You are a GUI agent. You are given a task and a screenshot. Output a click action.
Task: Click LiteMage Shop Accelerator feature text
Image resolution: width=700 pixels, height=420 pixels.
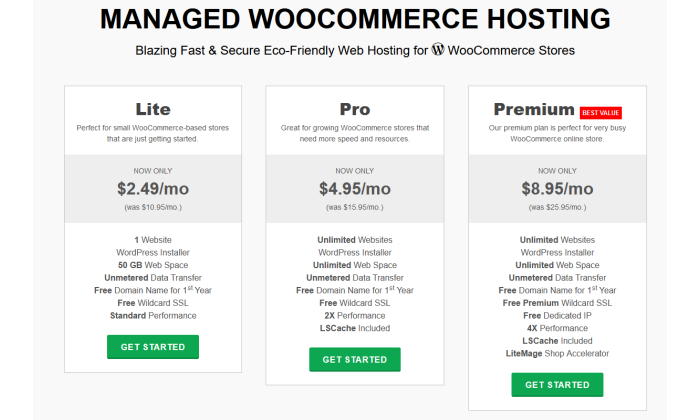[x=557, y=353]
